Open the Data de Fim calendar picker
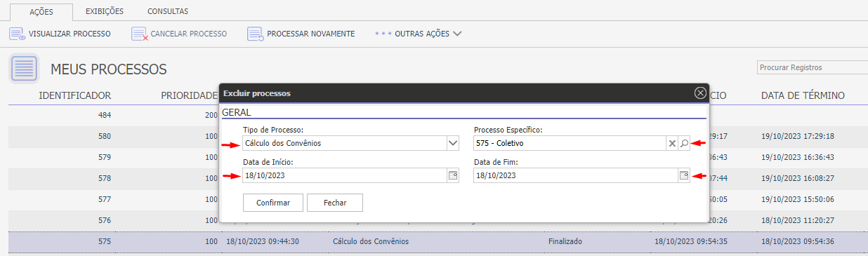 click(x=684, y=175)
